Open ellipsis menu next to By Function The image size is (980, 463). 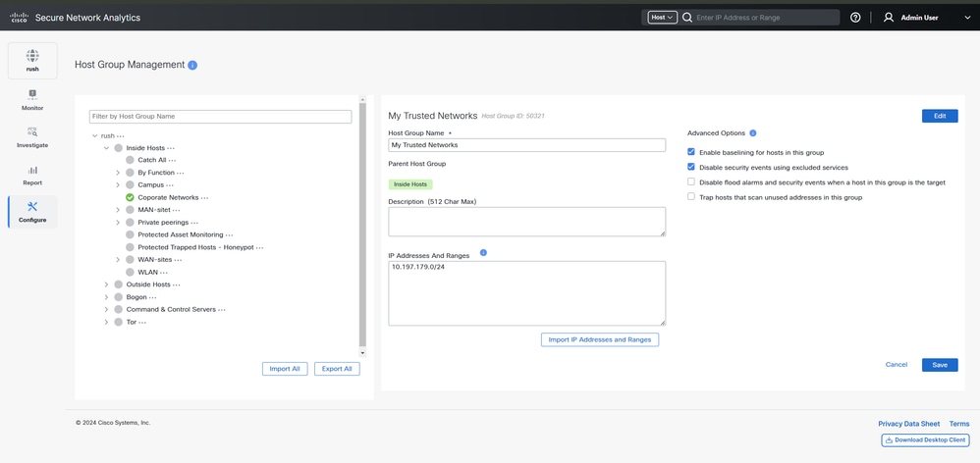click(x=180, y=173)
